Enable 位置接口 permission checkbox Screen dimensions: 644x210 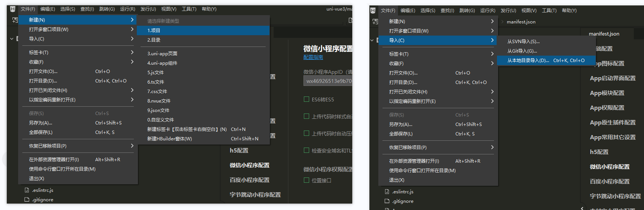coord(307,180)
